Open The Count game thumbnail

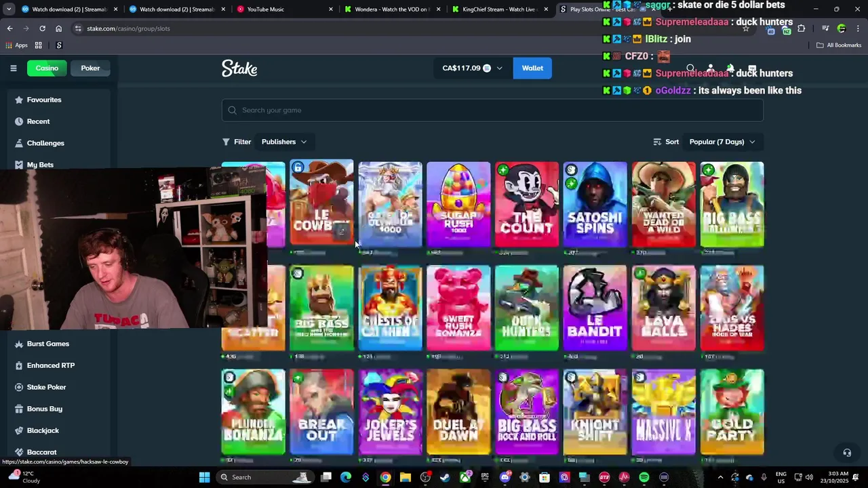coord(527,203)
